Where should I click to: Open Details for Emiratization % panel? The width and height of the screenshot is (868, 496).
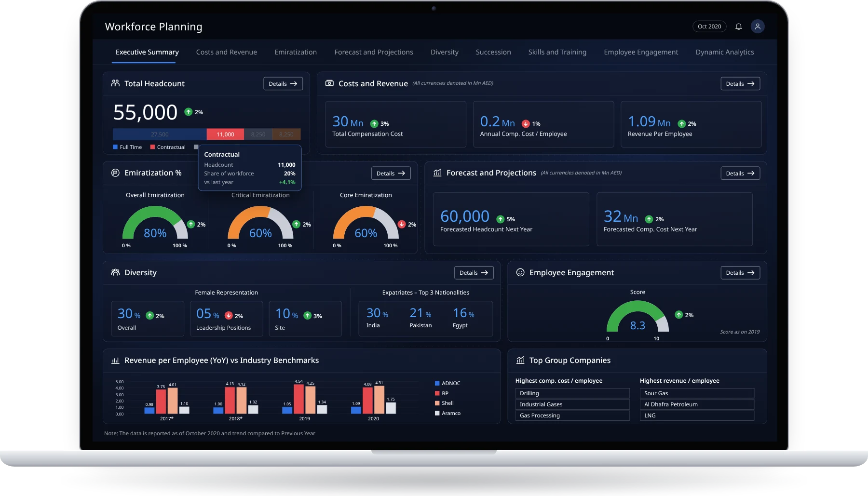391,173
